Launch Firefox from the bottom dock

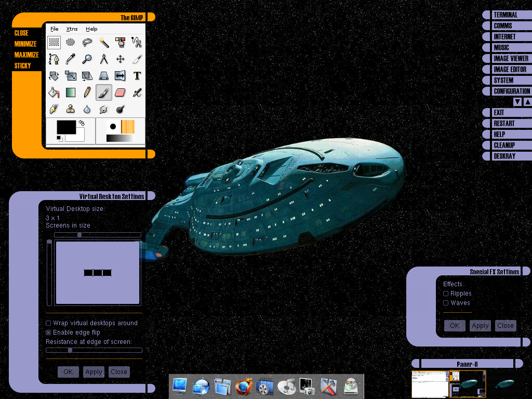coord(243,387)
